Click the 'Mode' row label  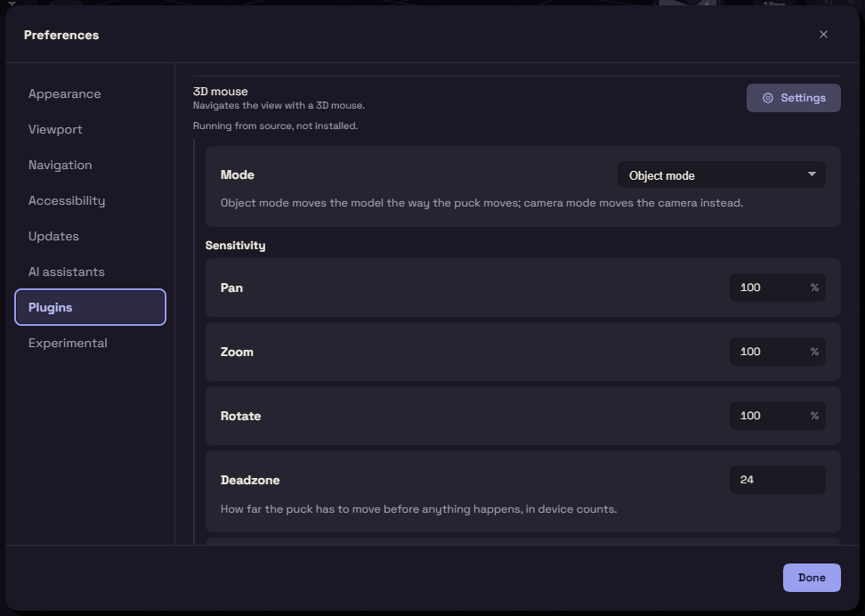238,174
